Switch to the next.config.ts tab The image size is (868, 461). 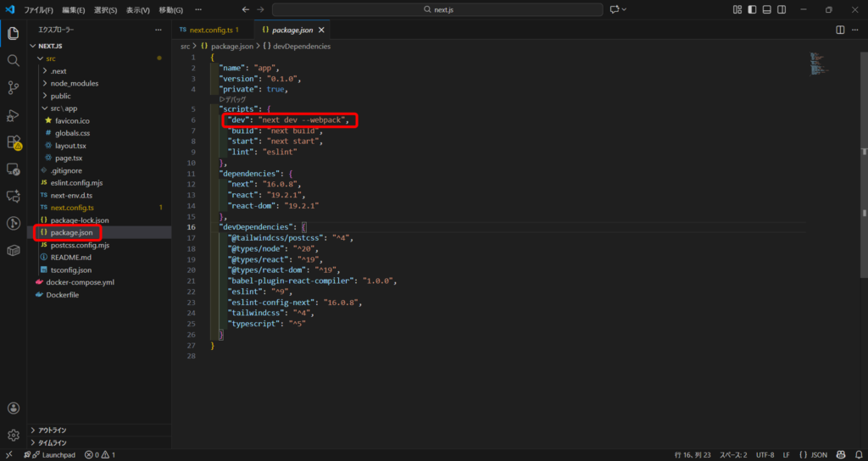pyautogui.click(x=209, y=30)
